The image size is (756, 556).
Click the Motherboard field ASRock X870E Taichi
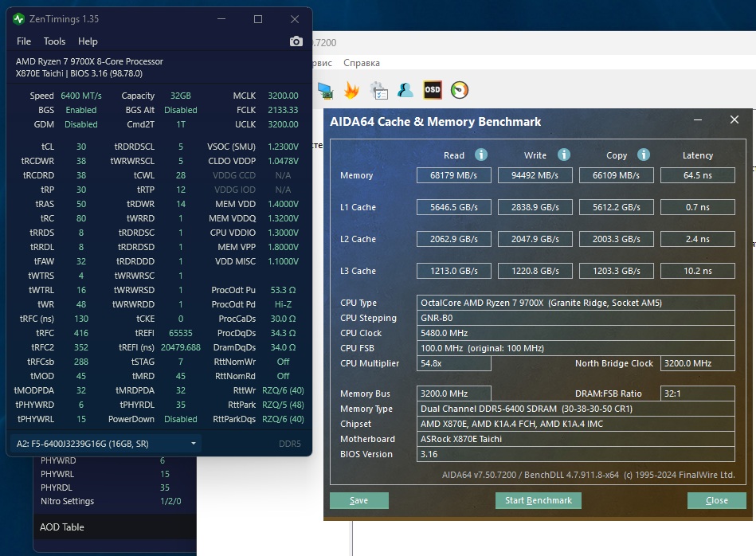[x=576, y=439]
